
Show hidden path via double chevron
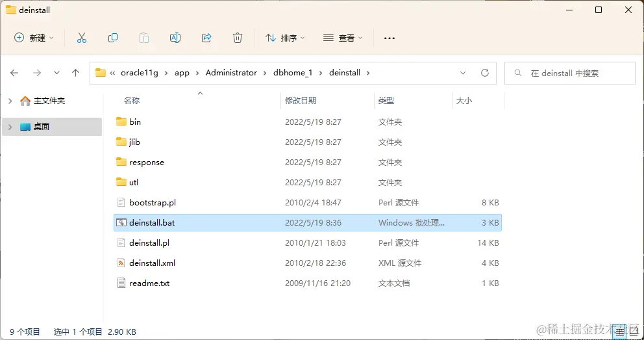112,73
